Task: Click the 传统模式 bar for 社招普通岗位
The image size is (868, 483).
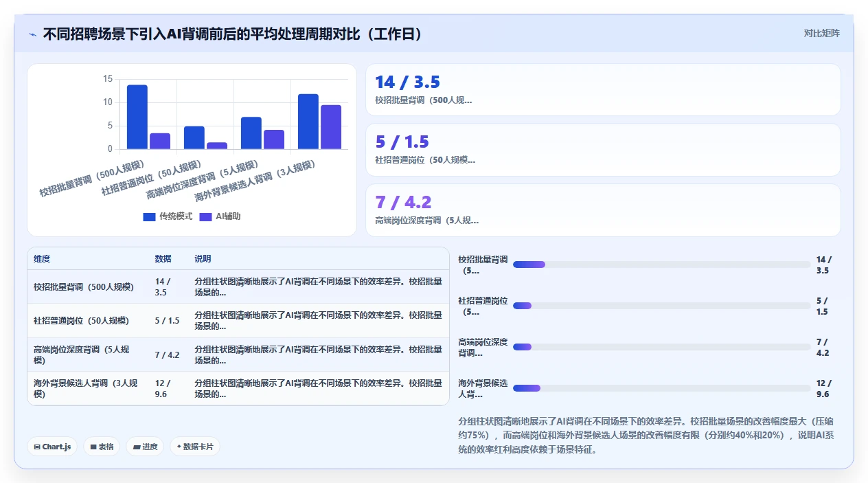Action: click(x=194, y=137)
